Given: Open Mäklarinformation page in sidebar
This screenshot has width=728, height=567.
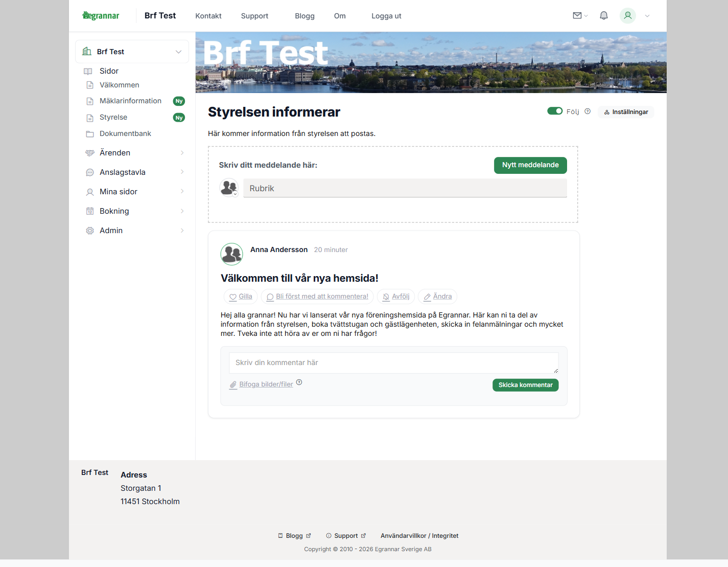Looking at the screenshot, I should tap(130, 101).
